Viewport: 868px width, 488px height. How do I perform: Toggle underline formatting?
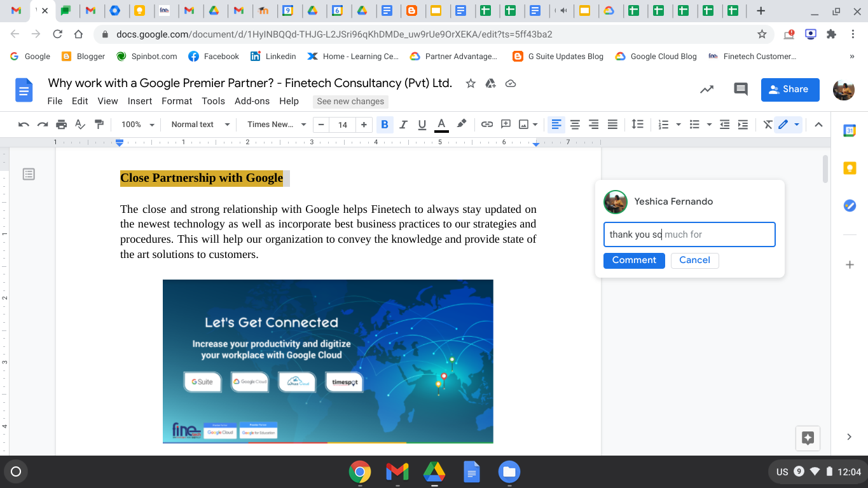pos(422,125)
